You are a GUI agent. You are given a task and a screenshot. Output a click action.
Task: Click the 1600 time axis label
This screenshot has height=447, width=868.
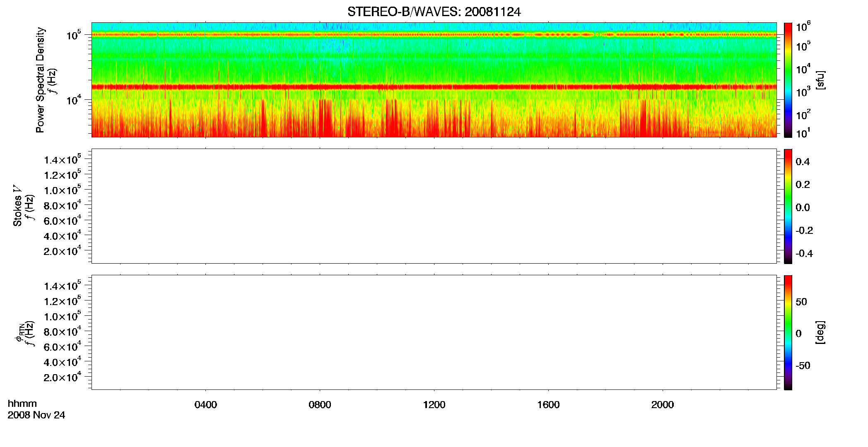548,405
